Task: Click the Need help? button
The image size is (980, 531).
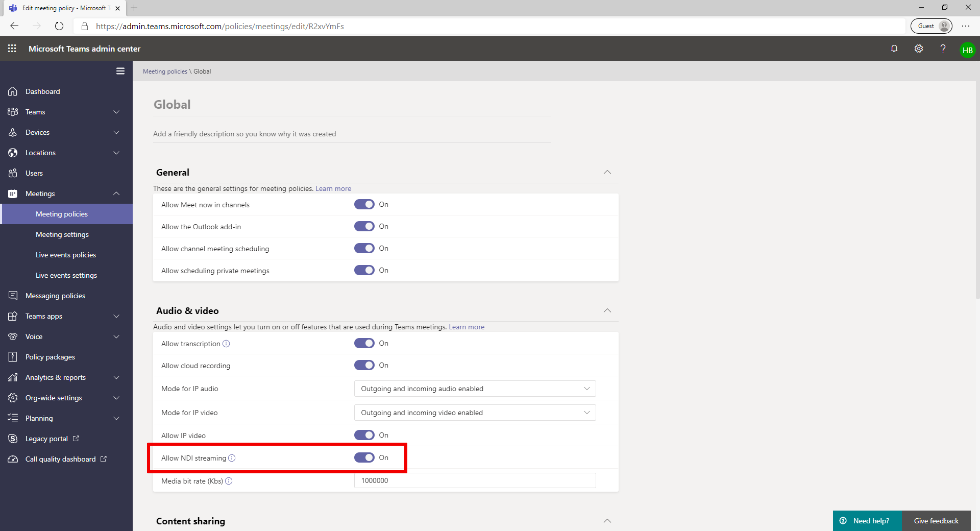Action: click(867, 521)
